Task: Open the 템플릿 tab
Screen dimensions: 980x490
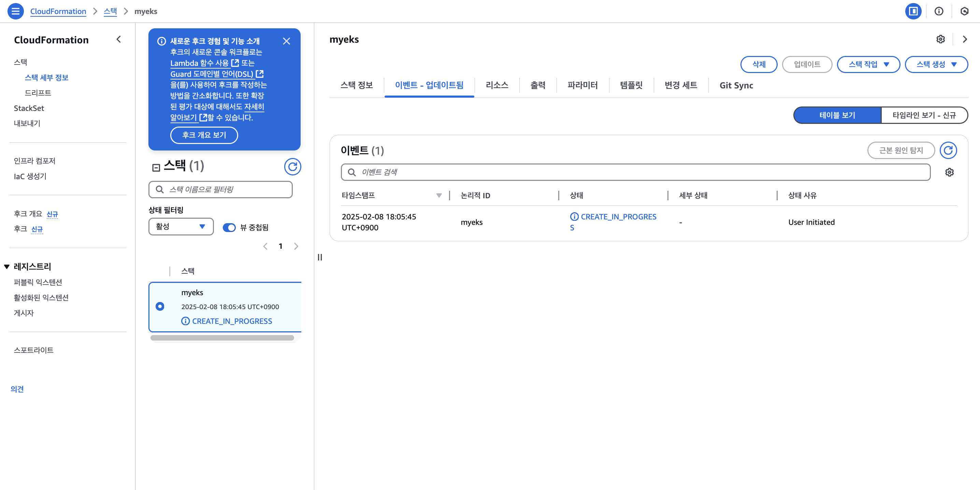Action: tap(631, 85)
